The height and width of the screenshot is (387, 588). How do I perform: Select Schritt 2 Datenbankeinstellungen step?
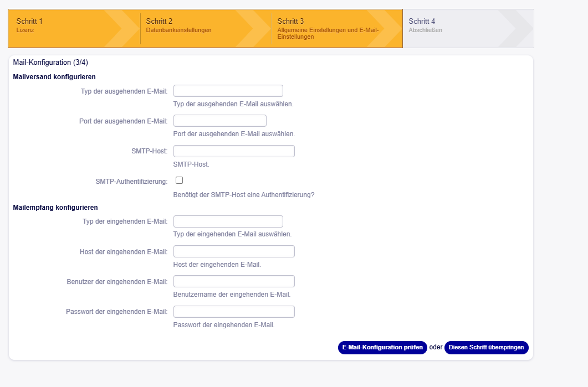[206, 28]
